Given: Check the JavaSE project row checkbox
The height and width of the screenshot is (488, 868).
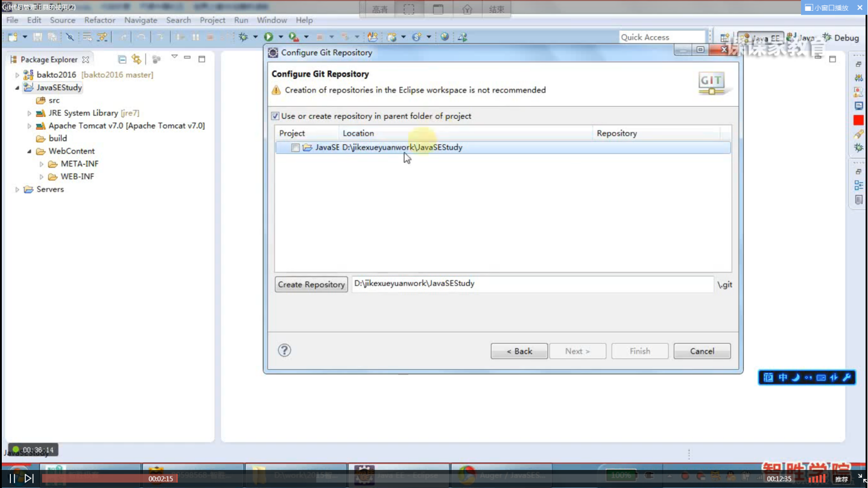Looking at the screenshot, I should (296, 148).
